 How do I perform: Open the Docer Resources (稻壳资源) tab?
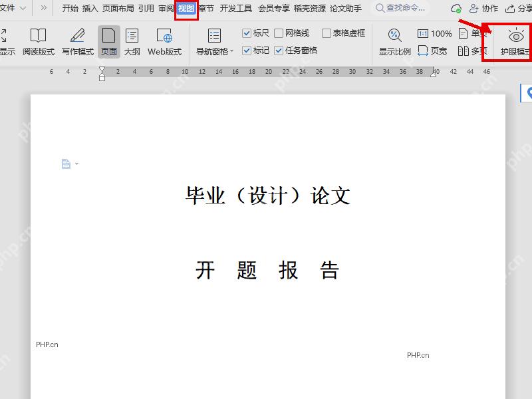click(310, 8)
